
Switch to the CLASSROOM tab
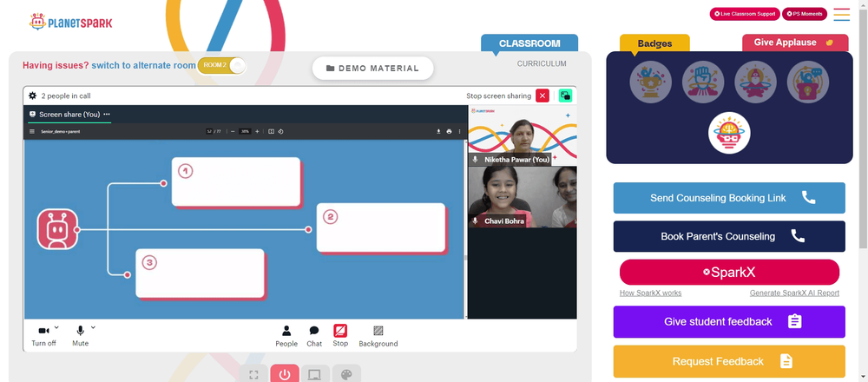pyautogui.click(x=529, y=43)
